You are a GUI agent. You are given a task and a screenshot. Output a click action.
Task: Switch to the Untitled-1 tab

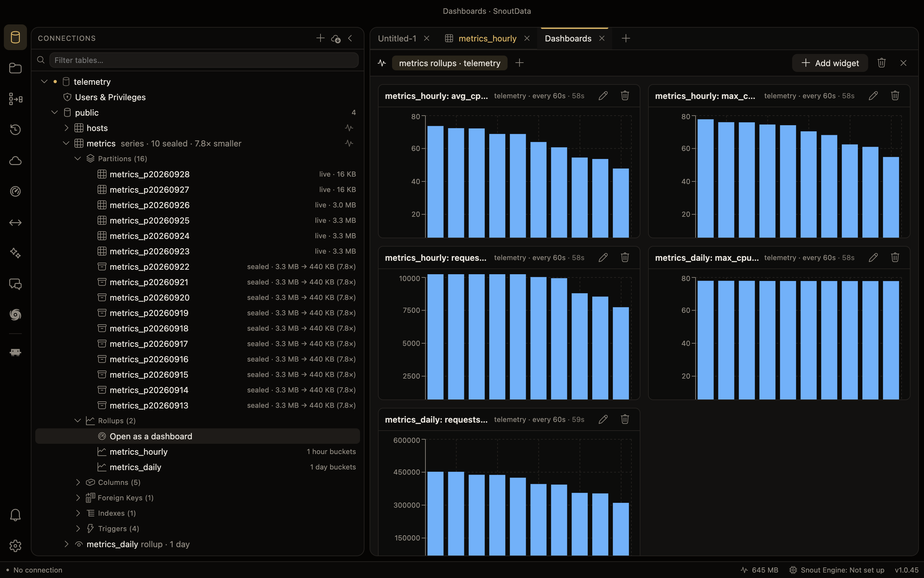point(397,38)
